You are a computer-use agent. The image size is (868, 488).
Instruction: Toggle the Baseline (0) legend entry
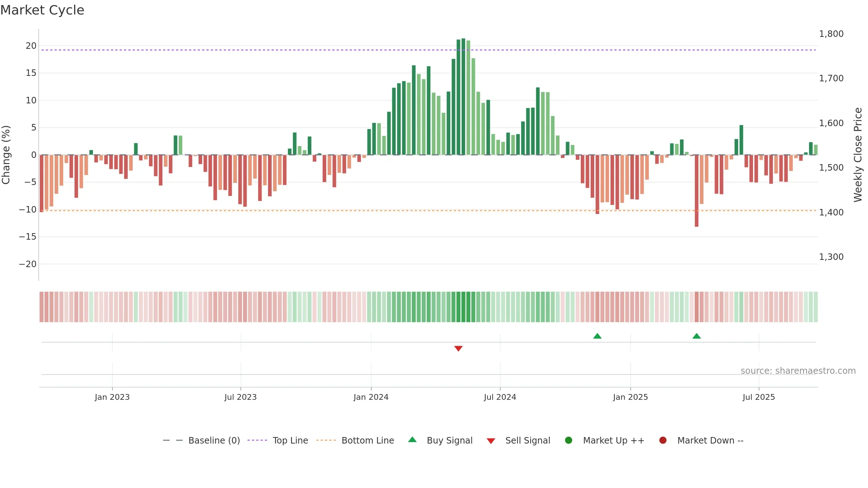pos(201,440)
